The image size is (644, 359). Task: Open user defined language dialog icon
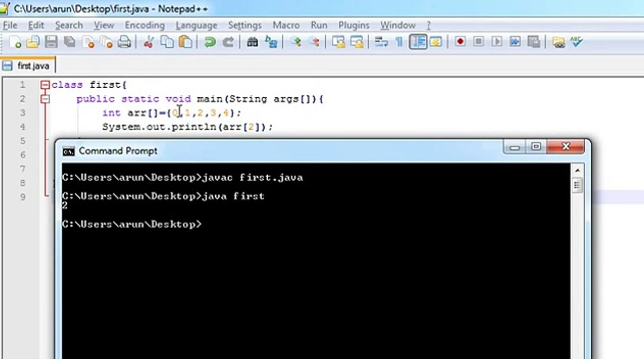click(436, 42)
